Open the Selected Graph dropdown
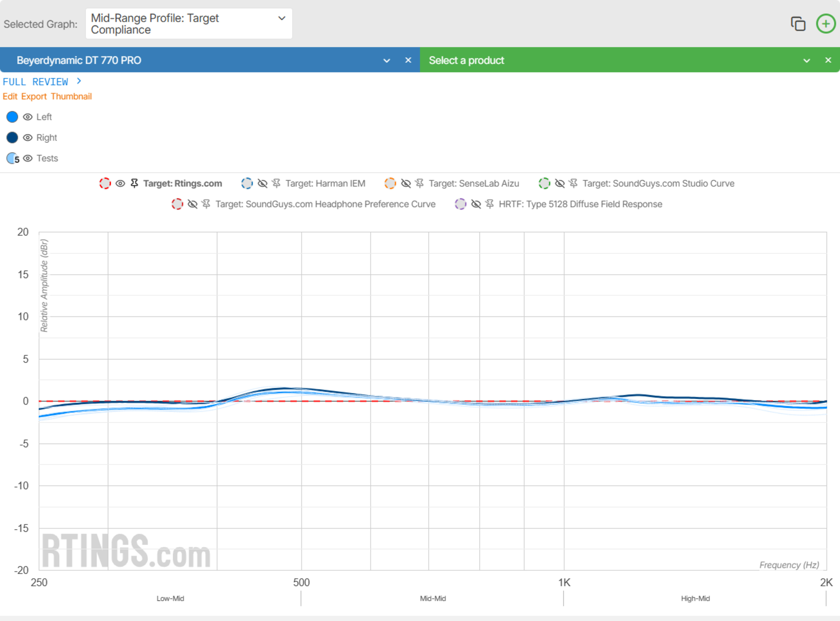This screenshot has height=621, width=840. click(189, 24)
